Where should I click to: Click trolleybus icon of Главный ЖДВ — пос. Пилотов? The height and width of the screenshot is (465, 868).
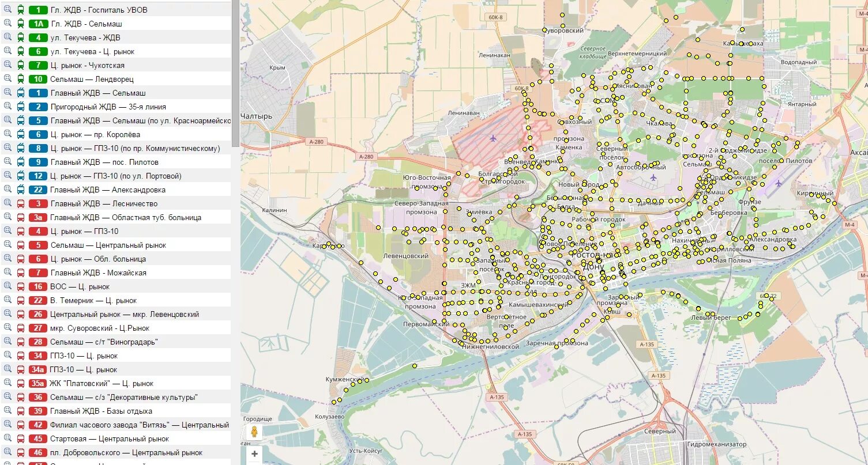tap(21, 162)
